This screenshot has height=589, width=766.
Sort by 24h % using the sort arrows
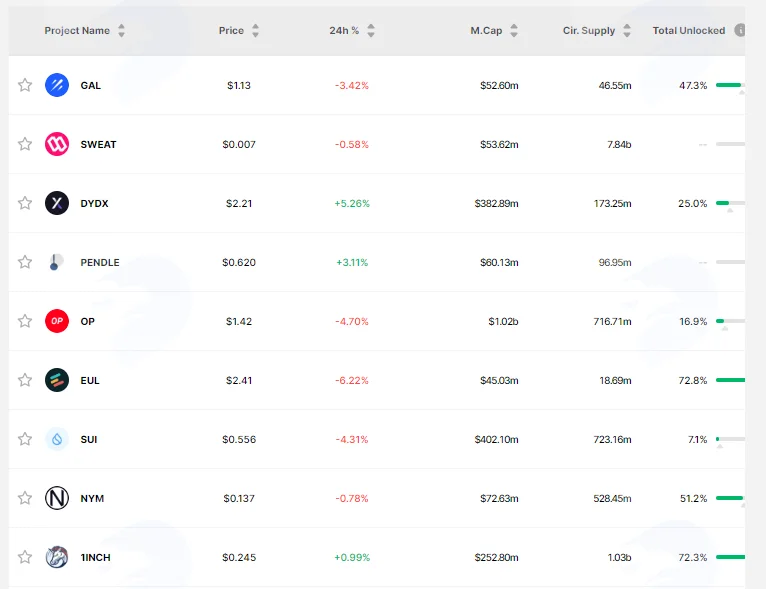point(371,30)
